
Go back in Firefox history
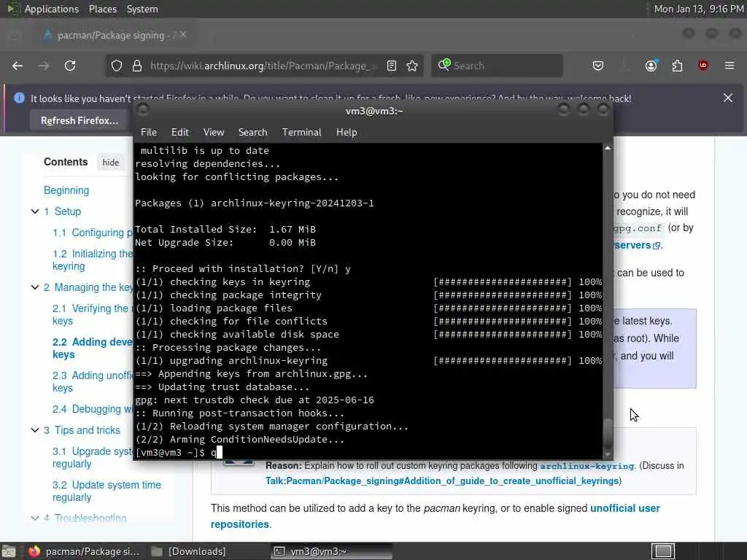point(18,66)
